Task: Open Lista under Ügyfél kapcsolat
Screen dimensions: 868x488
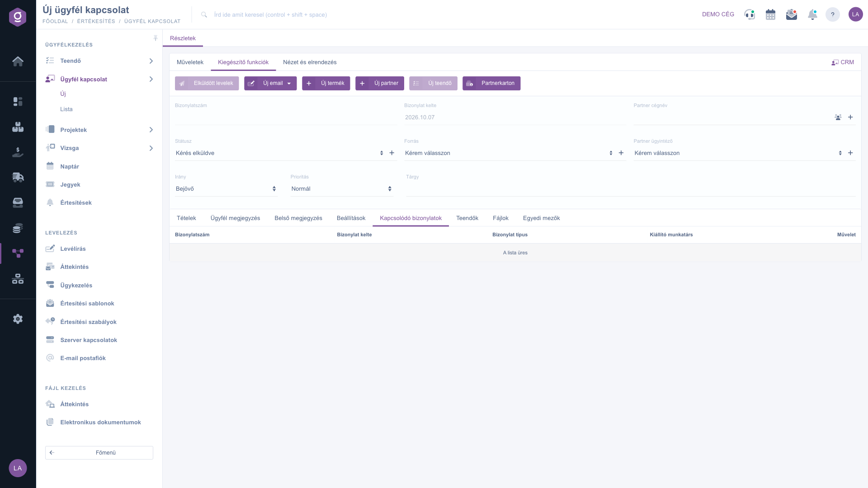Action: click(66, 109)
